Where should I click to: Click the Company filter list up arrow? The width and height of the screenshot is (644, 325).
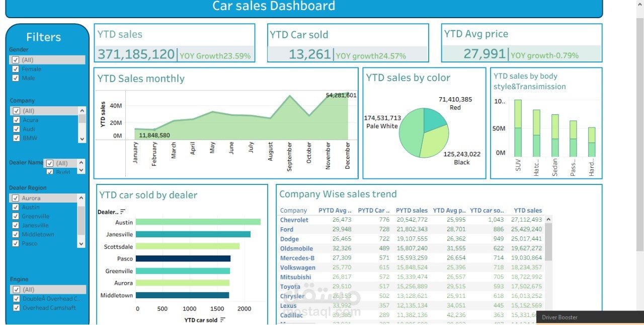82,110
